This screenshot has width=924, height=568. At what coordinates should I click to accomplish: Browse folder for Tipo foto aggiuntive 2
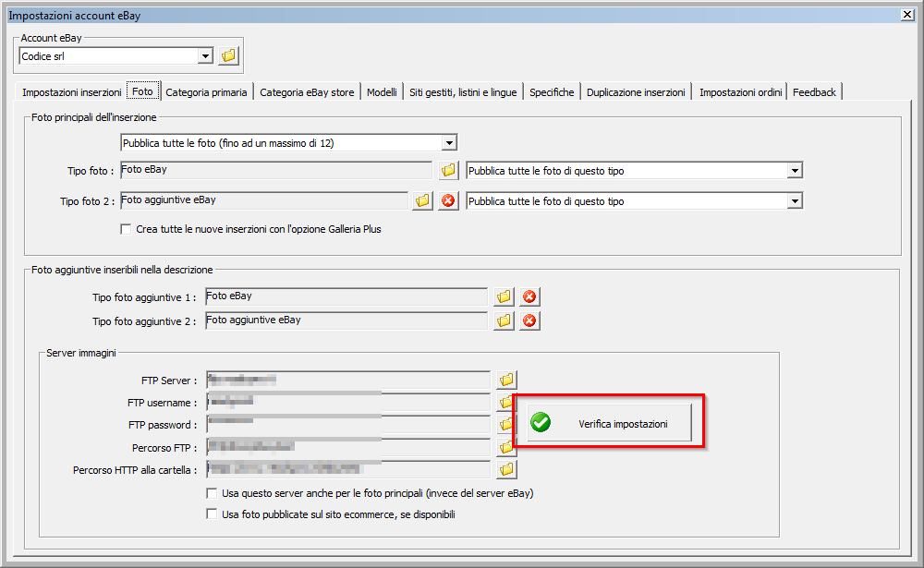click(504, 320)
